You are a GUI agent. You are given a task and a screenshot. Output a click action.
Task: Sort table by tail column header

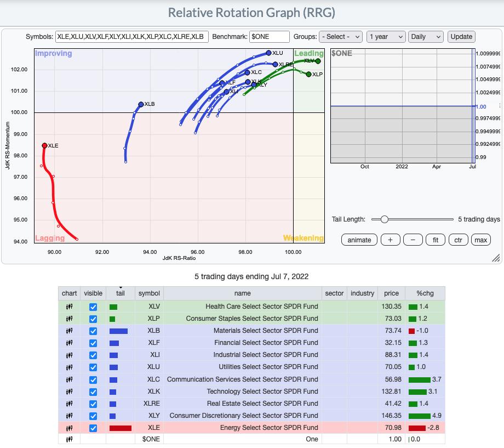121,293
